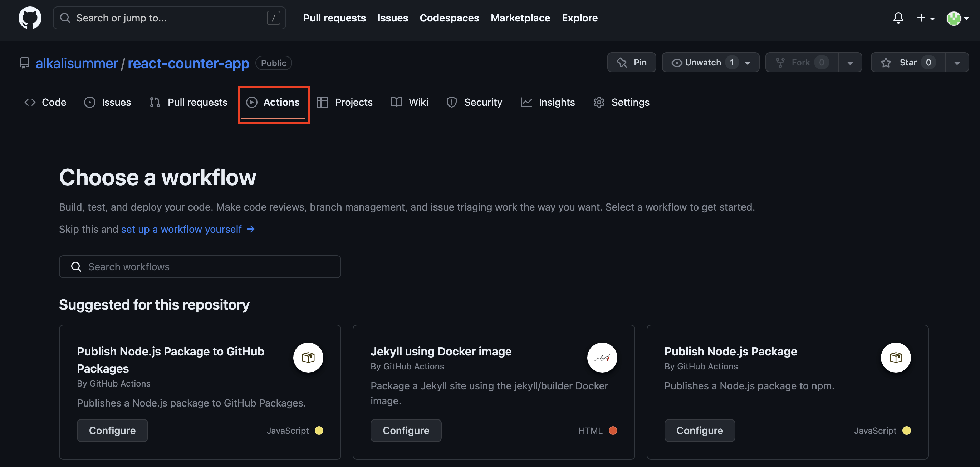Expand the Star lists dropdown arrow
Screen dimensions: 980x467
[957, 63]
